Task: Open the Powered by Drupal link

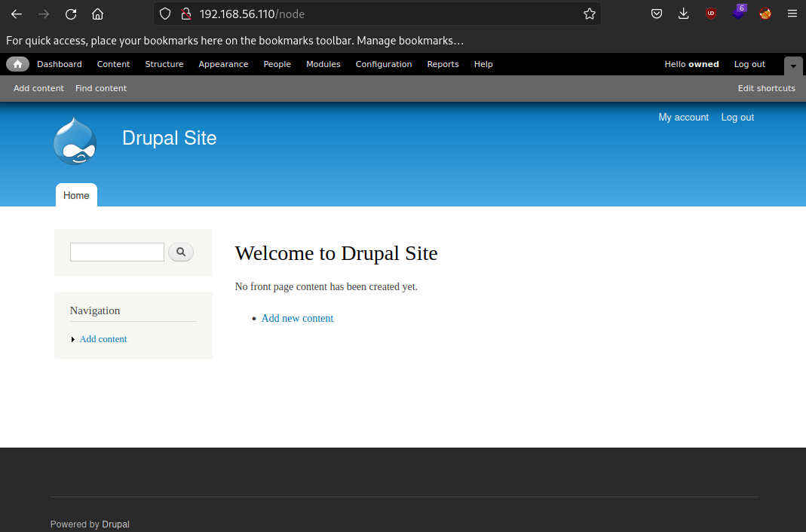Action: 115,524
